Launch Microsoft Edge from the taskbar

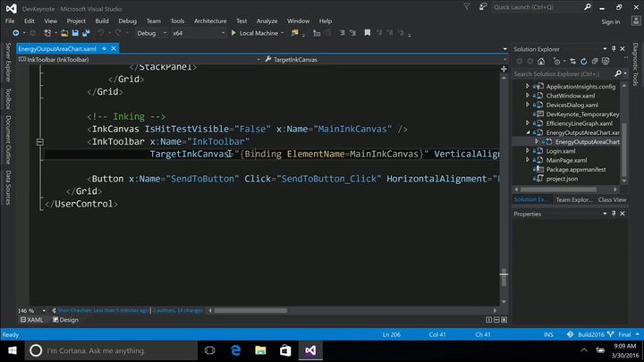click(x=235, y=350)
